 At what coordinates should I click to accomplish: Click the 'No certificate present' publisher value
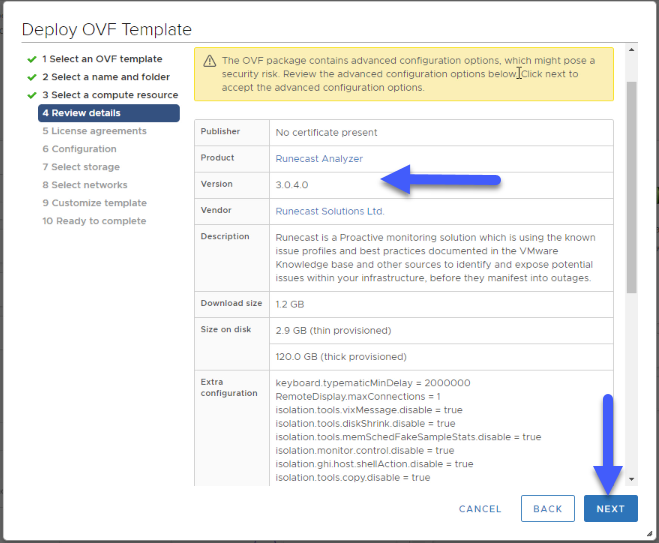(326, 133)
